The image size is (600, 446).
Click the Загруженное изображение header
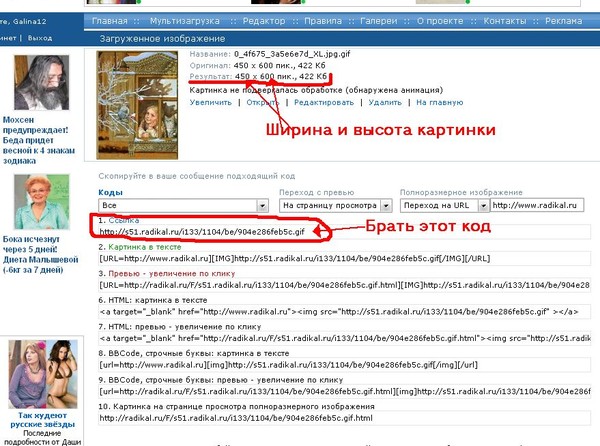162,39
